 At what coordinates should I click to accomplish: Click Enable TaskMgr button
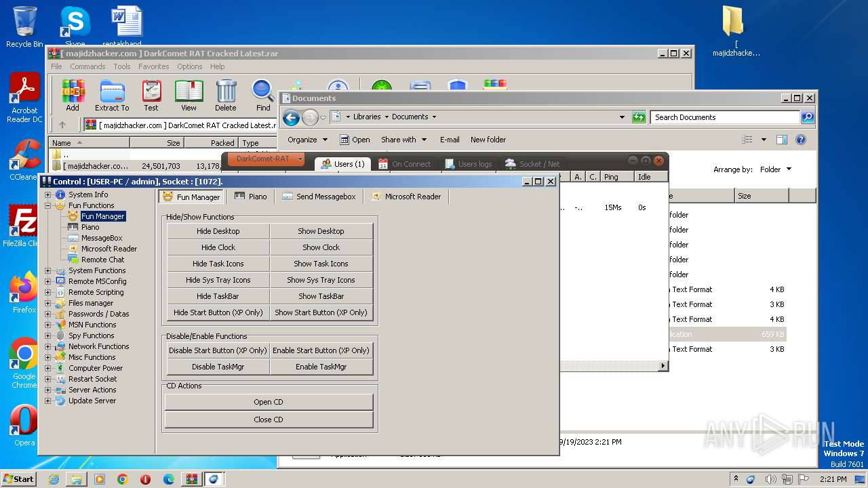click(x=321, y=367)
